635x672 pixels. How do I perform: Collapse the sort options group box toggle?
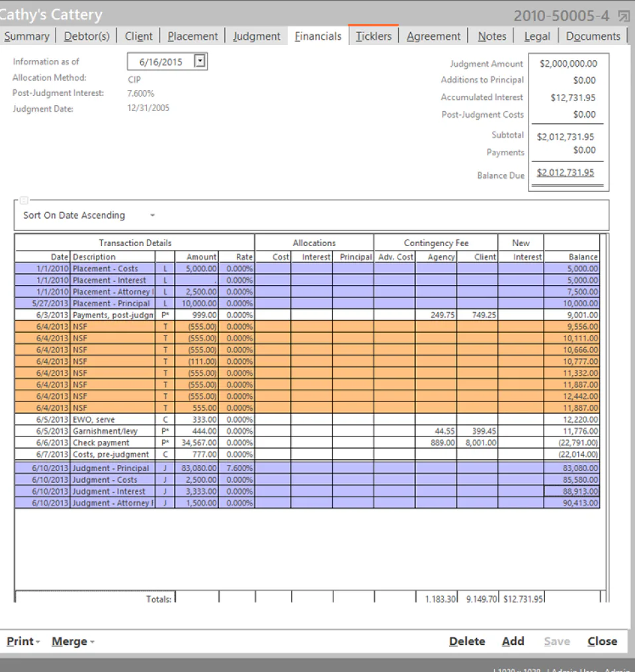pyautogui.click(x=24, y=200)
